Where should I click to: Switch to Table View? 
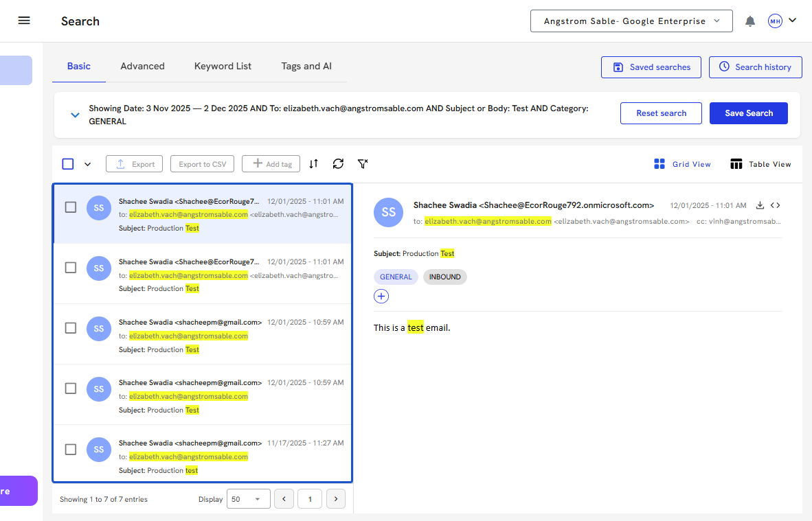click(x=760, y=164)
